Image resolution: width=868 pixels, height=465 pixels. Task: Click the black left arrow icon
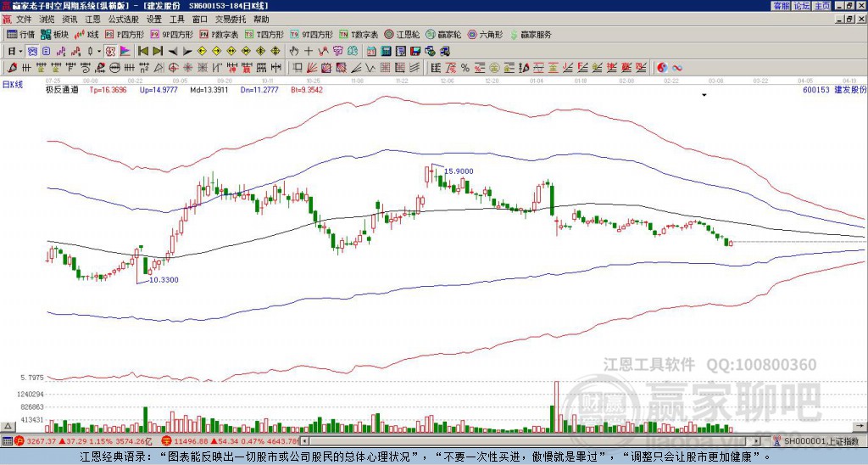[173, 52]
